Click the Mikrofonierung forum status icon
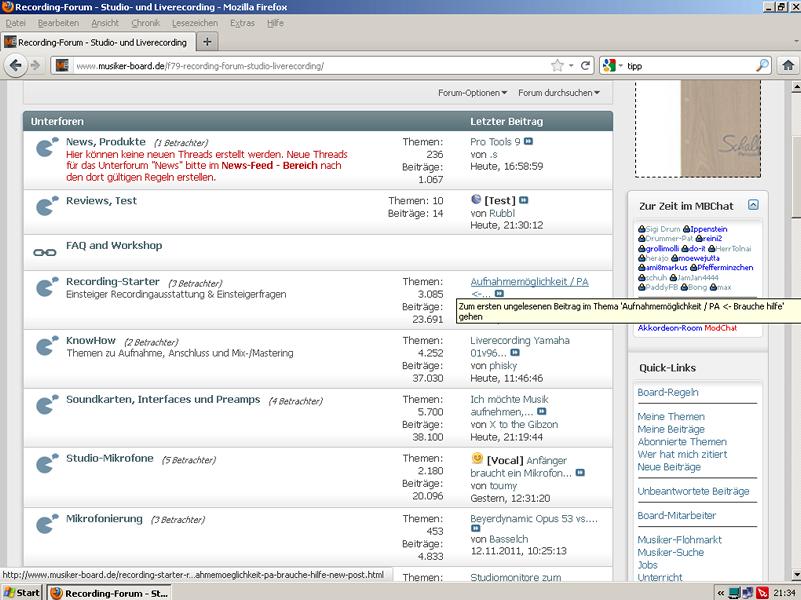The height and width of the screenshot is (600, 801). tap(47, 523)
